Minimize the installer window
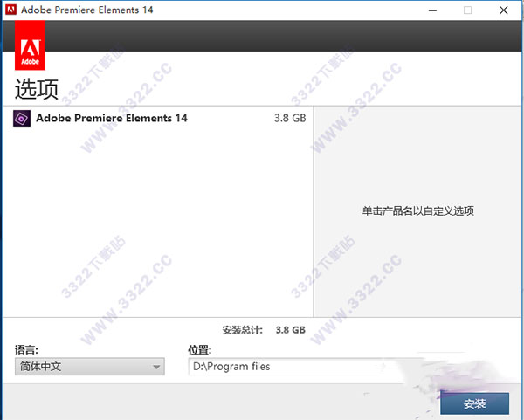Screen dimensions: 524x420 (433, 10)
